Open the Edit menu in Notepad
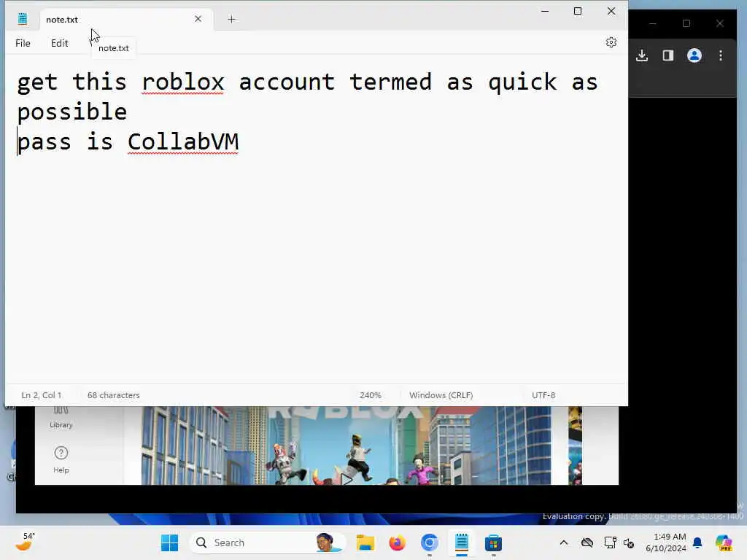 pyautogui.click(x=60, y=43)
